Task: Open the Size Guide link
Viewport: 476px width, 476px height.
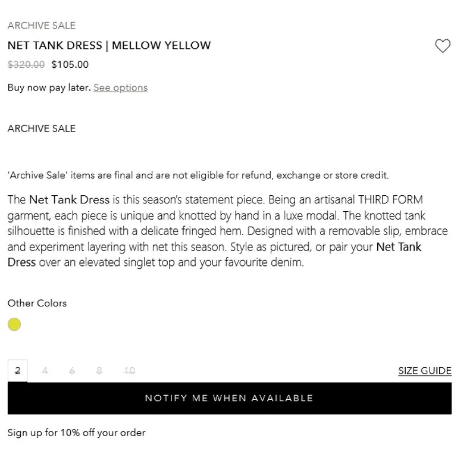Action: coord(424,371)
